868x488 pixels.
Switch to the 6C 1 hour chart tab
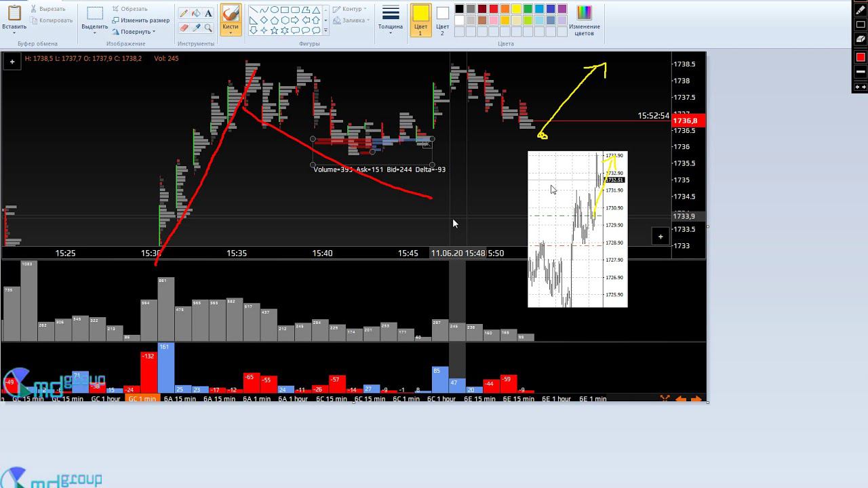coord(441,399)
